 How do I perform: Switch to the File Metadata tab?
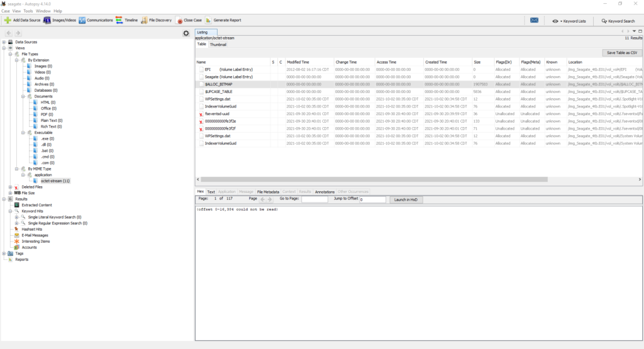268,192
